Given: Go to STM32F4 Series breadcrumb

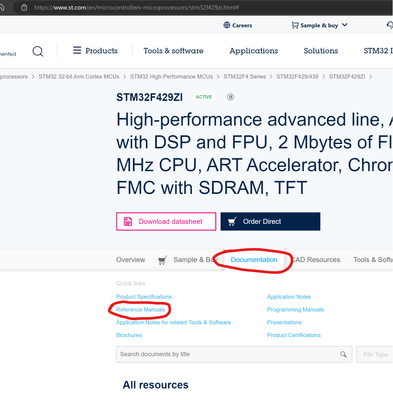Looking at the screenshot, I should pos(245,77).
